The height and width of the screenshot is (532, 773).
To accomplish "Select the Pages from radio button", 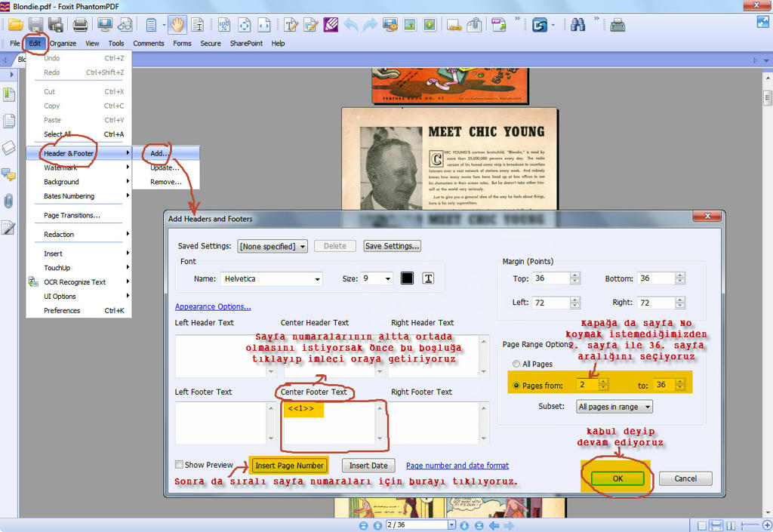I will (x=516, y=386).
